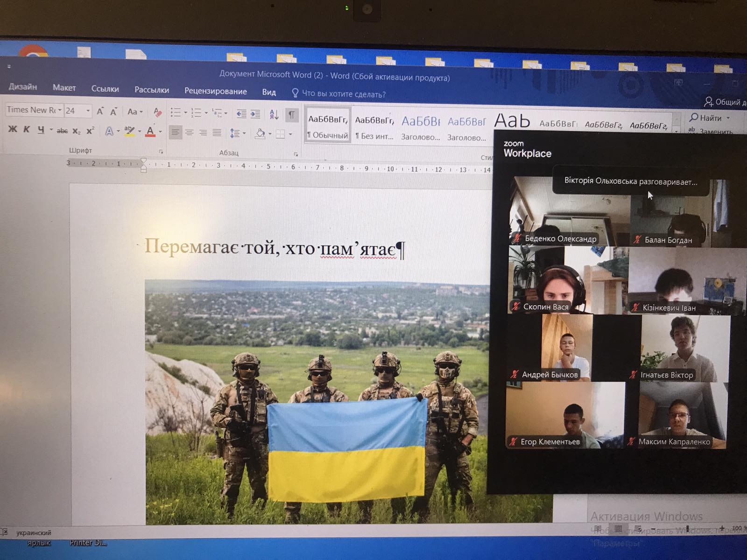Open the Дизайн tab

(23, 87)
